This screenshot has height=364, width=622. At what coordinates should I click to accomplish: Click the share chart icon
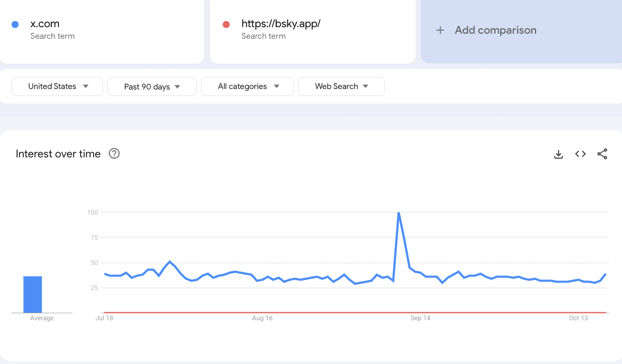click(602, 154)
